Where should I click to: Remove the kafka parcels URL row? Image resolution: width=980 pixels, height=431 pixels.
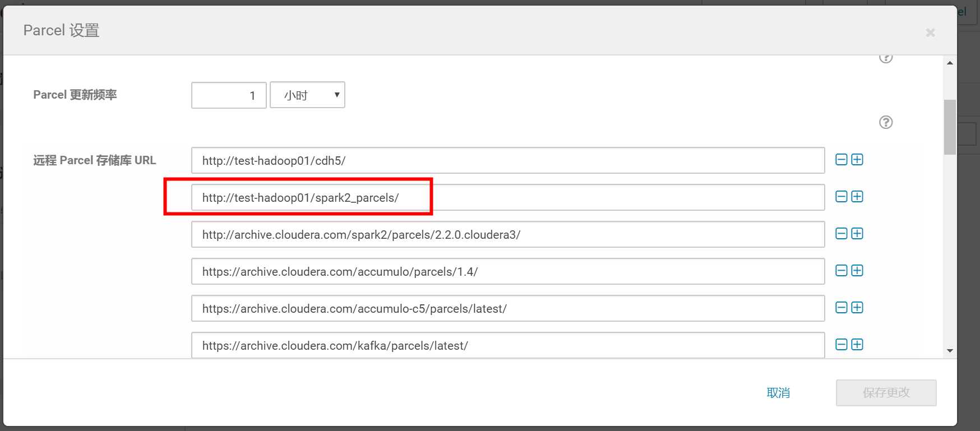pos(841,345)
